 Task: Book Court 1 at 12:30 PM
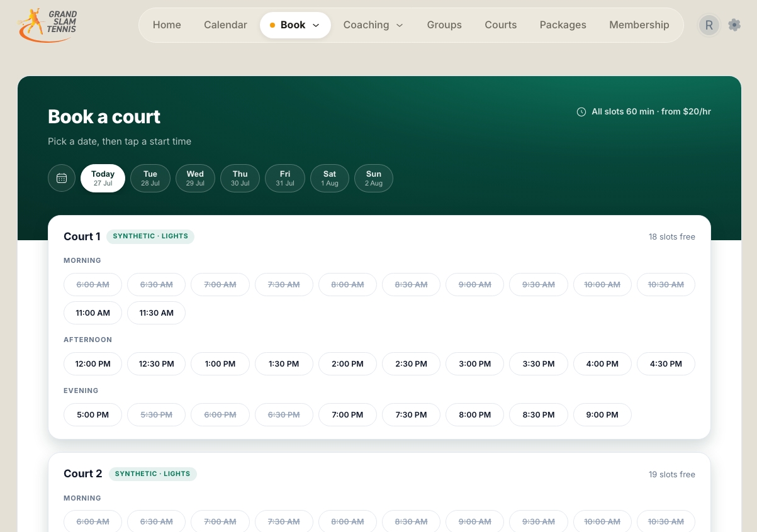[x=156, y=363]
